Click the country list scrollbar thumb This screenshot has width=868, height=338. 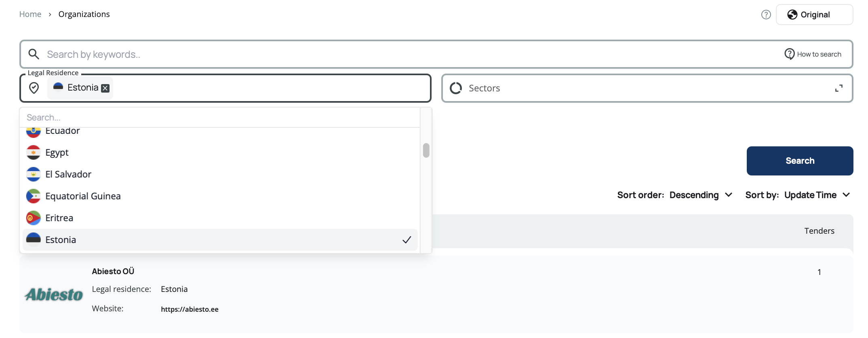point(426,150)
